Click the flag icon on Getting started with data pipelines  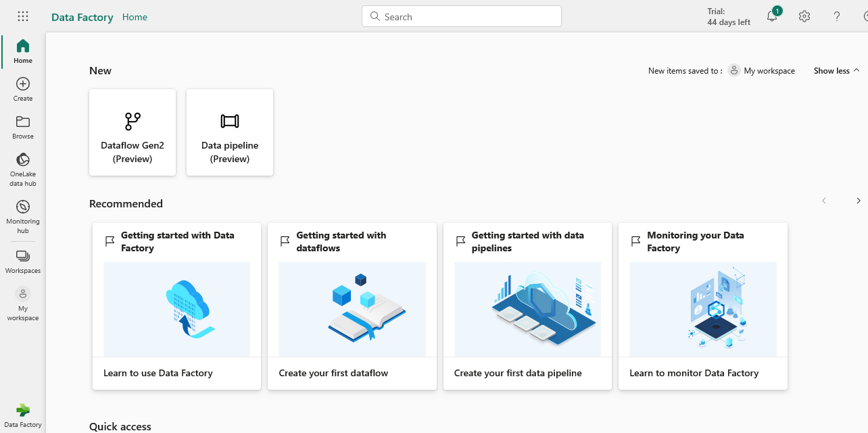pyautogui.click(x=460, y=241)
